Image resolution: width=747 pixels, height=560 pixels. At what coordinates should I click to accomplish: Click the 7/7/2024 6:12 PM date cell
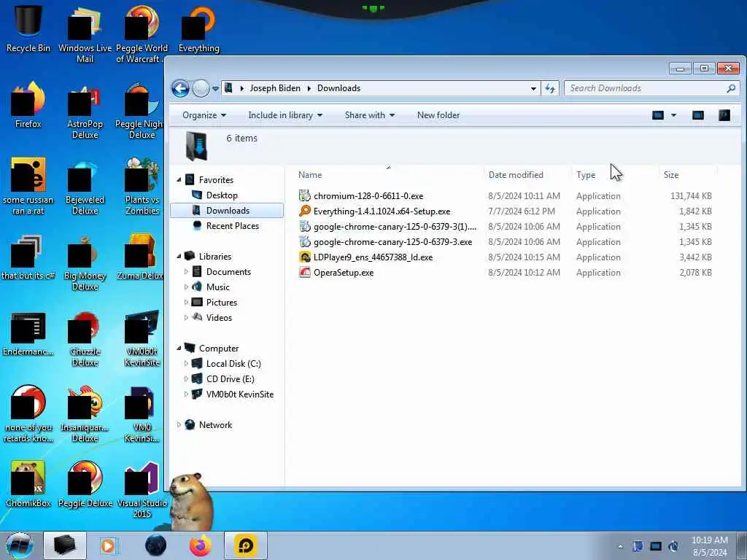coord(521,211)
